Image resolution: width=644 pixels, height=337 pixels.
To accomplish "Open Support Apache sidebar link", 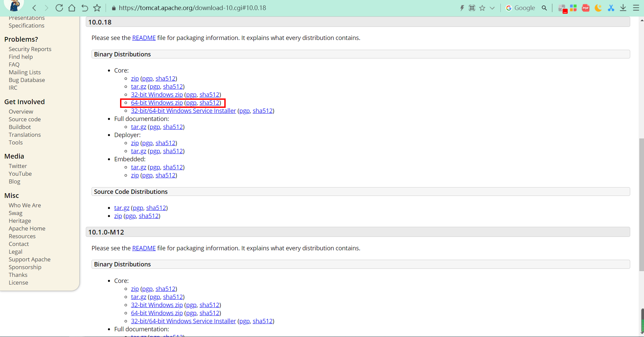I will tap(30, 259).
